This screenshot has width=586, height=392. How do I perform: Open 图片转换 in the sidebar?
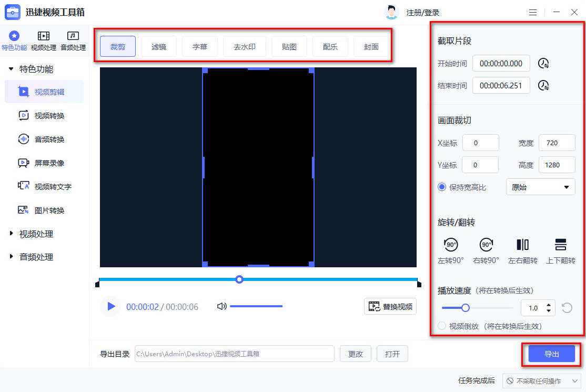[44, 210]
